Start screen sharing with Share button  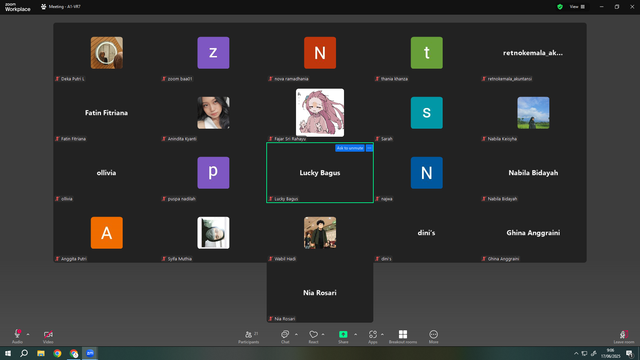[343, 337]
